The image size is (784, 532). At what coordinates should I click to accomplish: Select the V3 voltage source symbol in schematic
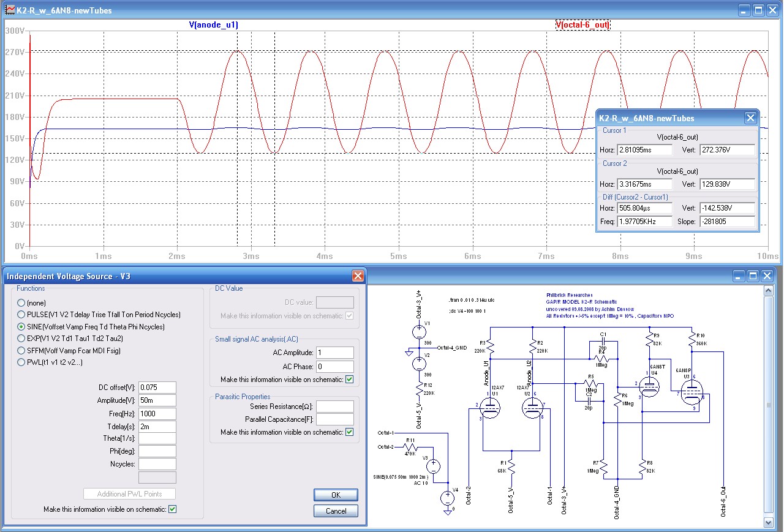pyautogui.click(x=433, y=466)
